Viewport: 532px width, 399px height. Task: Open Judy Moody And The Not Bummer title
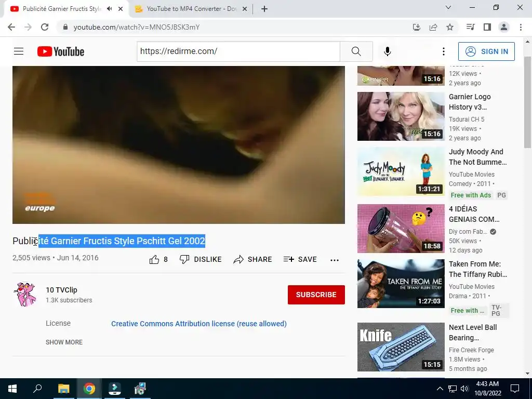pos(478,157)
